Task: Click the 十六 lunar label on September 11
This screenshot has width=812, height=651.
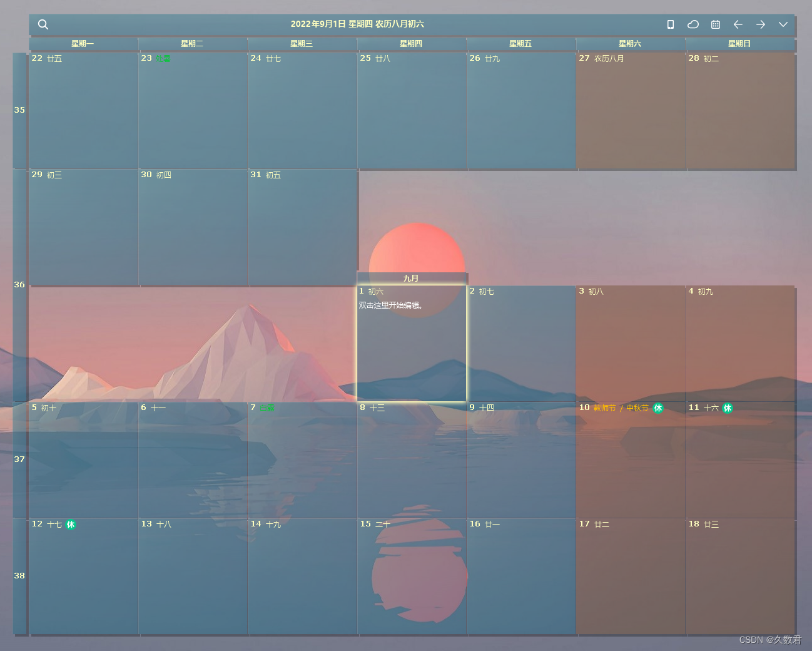Action: [711, 408]
